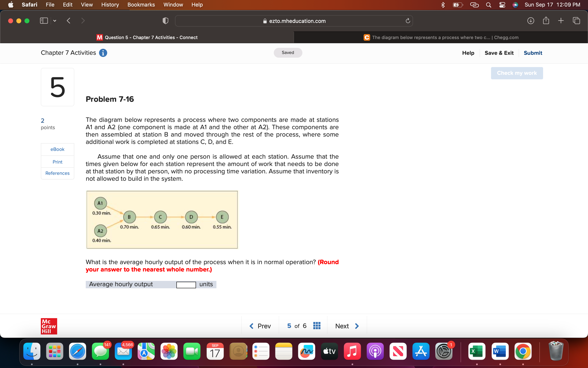Open the Bookmarks menu
The width and height of the screenshot is (588, 368).
point(141,5)
